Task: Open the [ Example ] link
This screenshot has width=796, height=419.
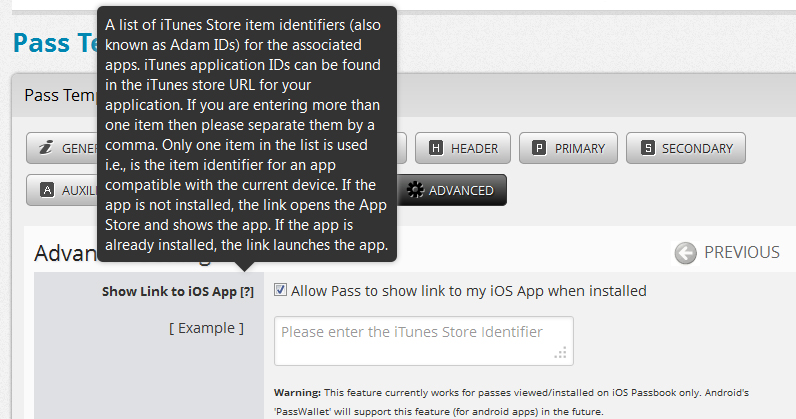Action: (x=206, y=328)
